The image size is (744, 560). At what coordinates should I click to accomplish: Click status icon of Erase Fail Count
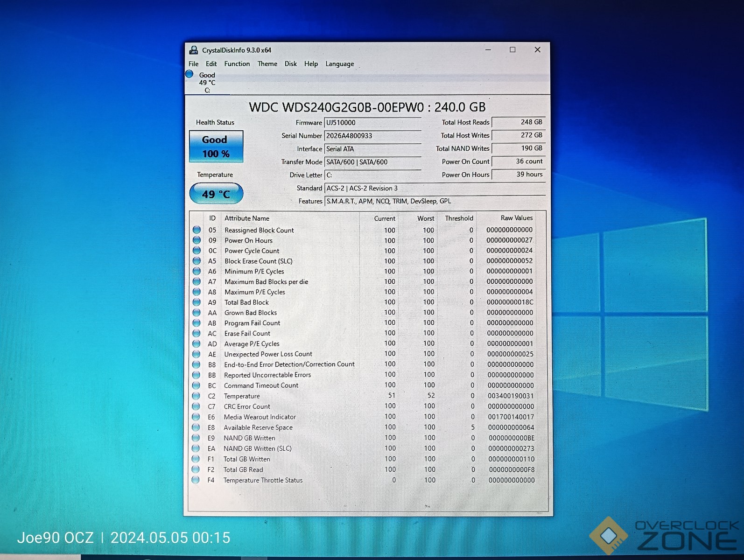pos(197,333)
